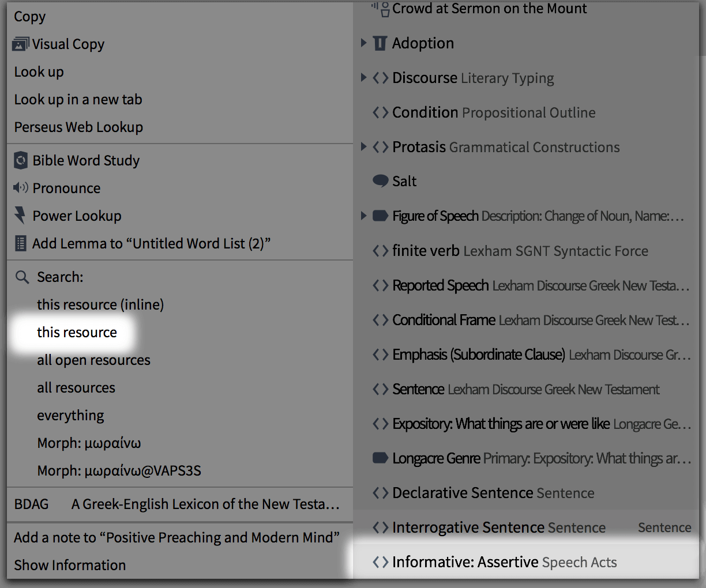Expand the Discourse Literary Typing arrow
706x588 pixels.
coord(363,78)
